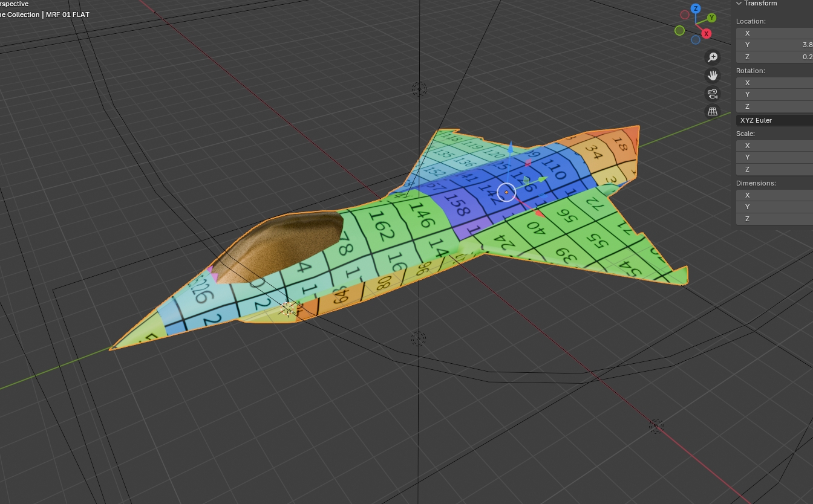This screenshot has width=813, height=504.
Task: Click the Location X field
Action: 775,33
